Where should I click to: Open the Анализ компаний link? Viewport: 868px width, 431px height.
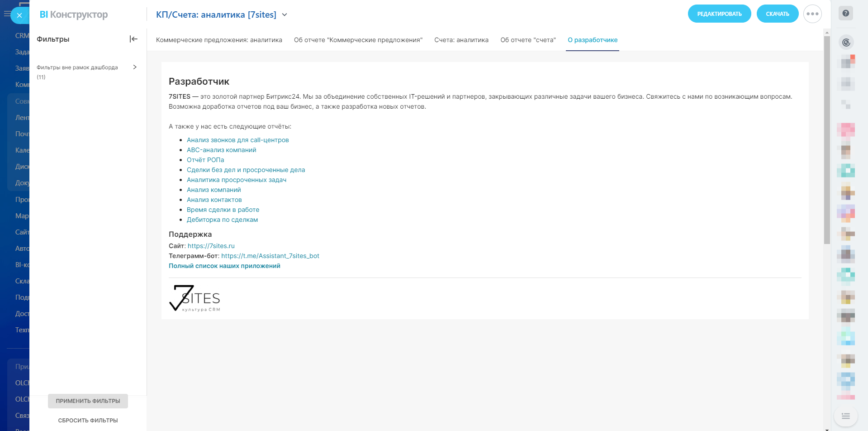pos(214,190)
